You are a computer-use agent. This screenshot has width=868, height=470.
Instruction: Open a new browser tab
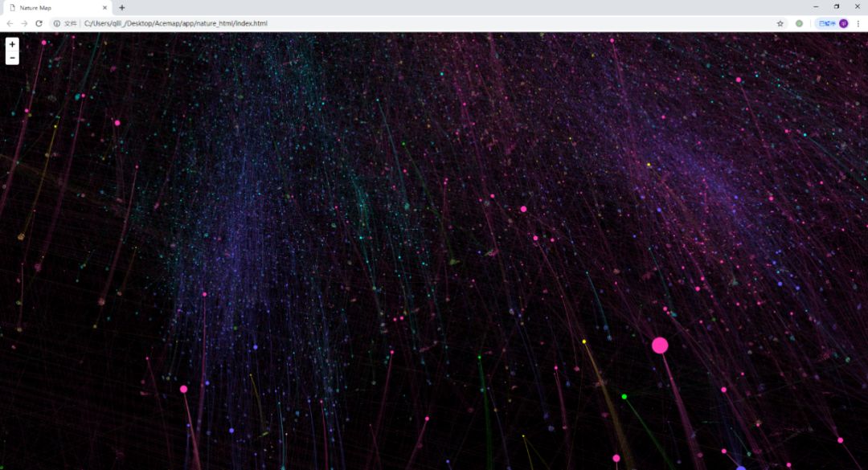pos(122,8)
